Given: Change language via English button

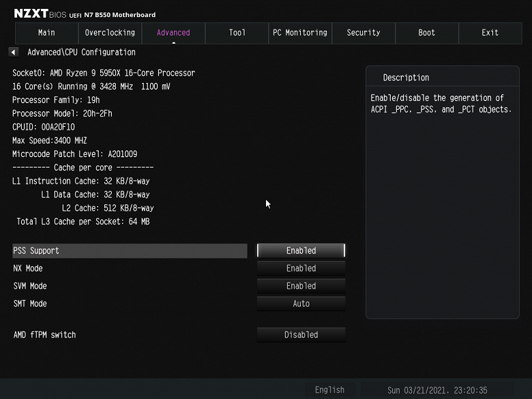Looking at the screenshot, I should [x=329, y=390].
